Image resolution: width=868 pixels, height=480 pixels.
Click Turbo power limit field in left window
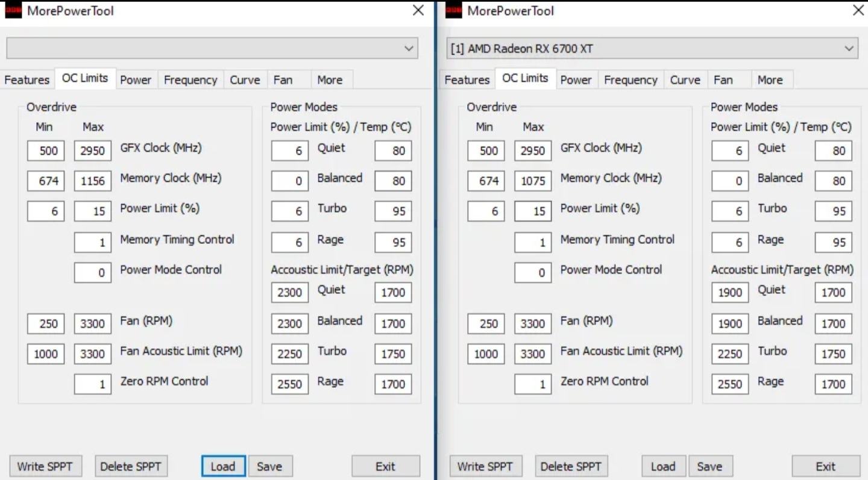pos(290,211)
